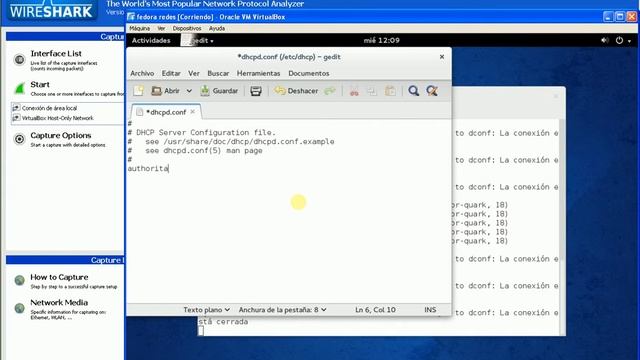This screenshot has height=360, width=640.
Task: Open the Archivo menu
Action: coord(142,73)
